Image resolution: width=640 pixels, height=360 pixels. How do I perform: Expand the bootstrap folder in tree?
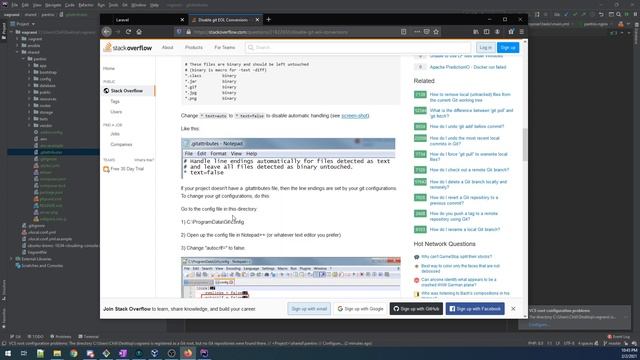(29, 72)
